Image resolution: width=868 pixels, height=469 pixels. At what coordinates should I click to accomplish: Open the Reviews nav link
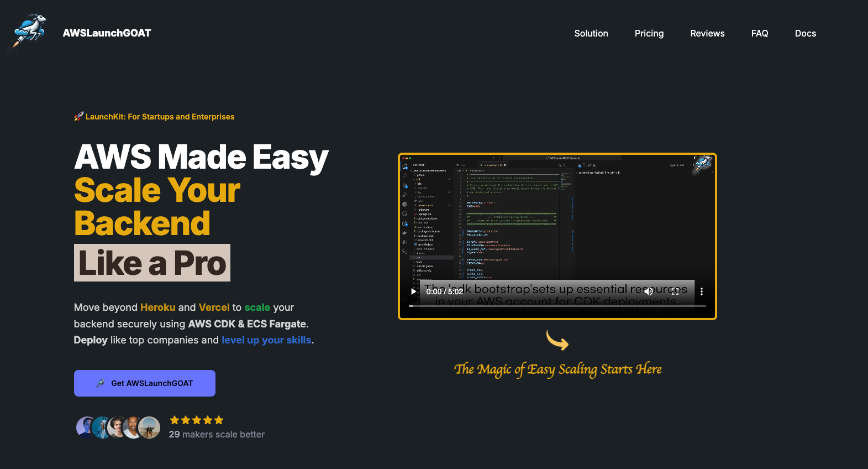707,33
